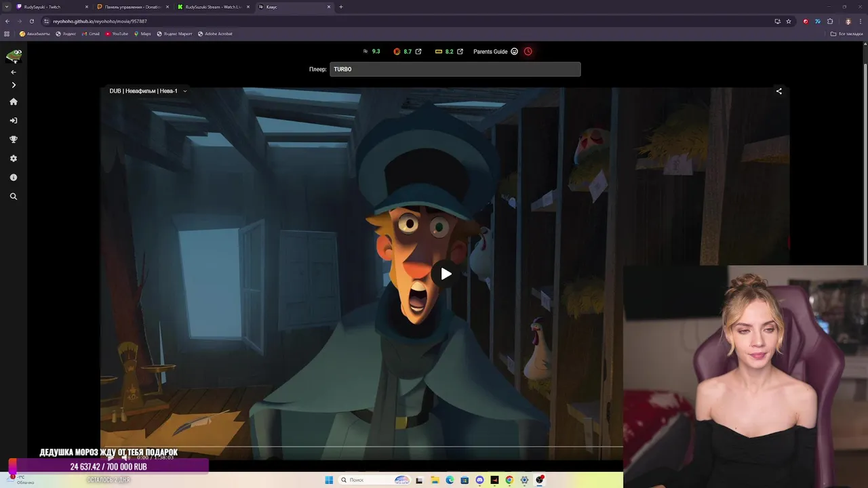Open a new browser tab
Screen dimensions: 868x488
tap(340, 7)
